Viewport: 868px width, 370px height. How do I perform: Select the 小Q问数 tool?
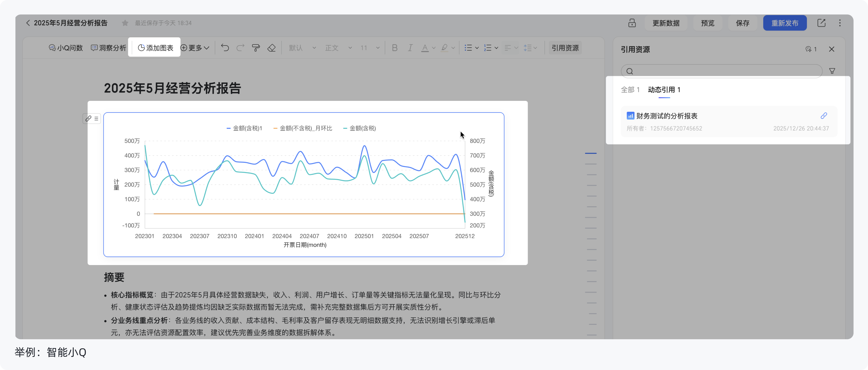[x=66, y=47]
